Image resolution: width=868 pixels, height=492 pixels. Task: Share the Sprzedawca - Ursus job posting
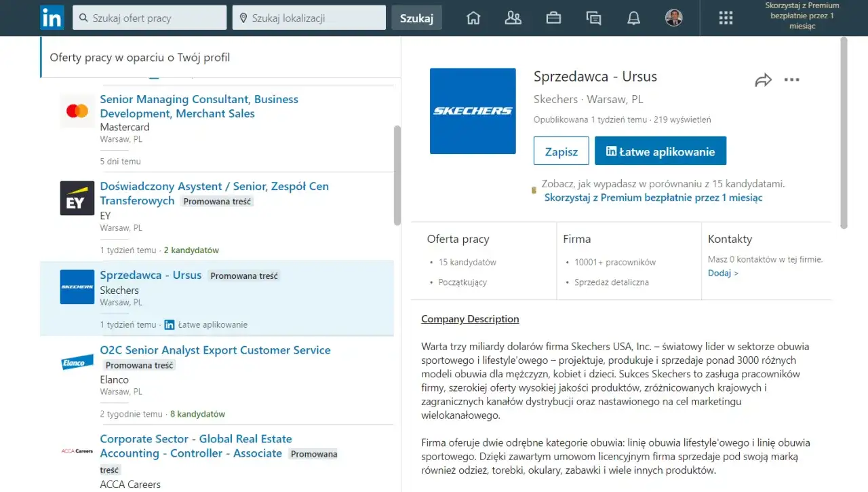(x=764, y=79)
